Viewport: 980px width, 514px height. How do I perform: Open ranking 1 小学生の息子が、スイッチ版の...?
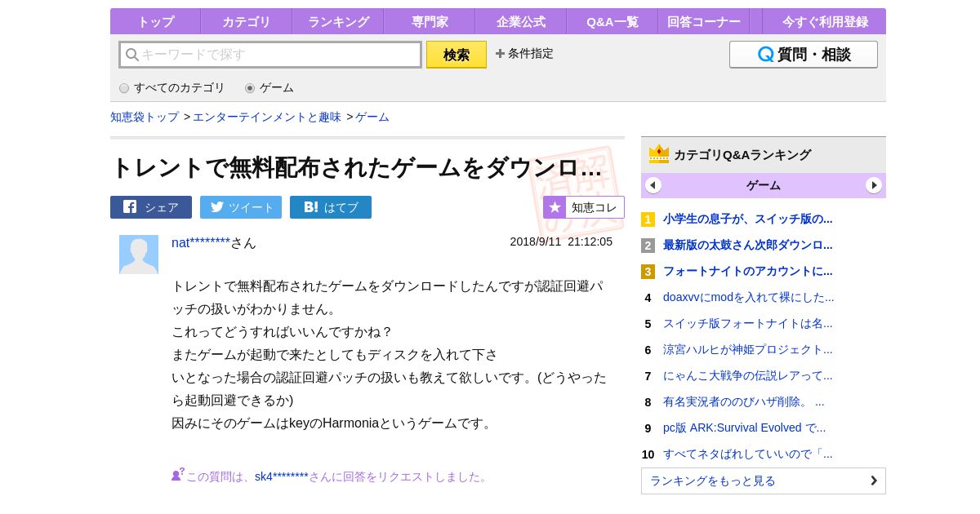pyautogui.click(x=748, y=219)
